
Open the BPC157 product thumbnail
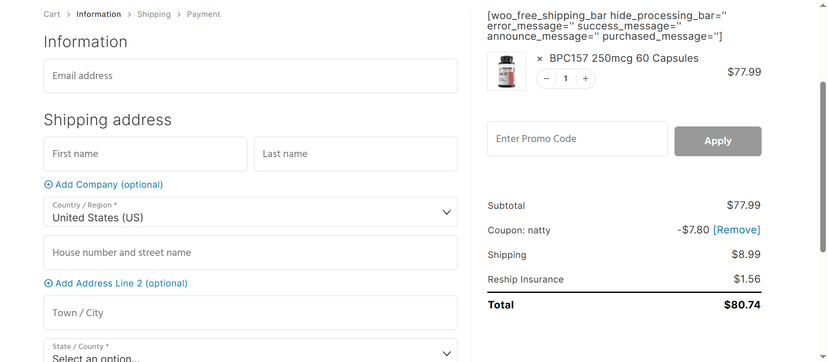tap(506, 71)
